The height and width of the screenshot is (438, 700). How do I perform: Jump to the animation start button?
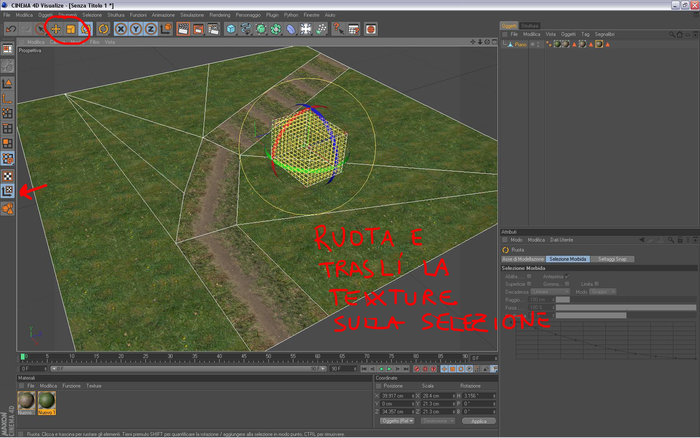tap(364, 369)
